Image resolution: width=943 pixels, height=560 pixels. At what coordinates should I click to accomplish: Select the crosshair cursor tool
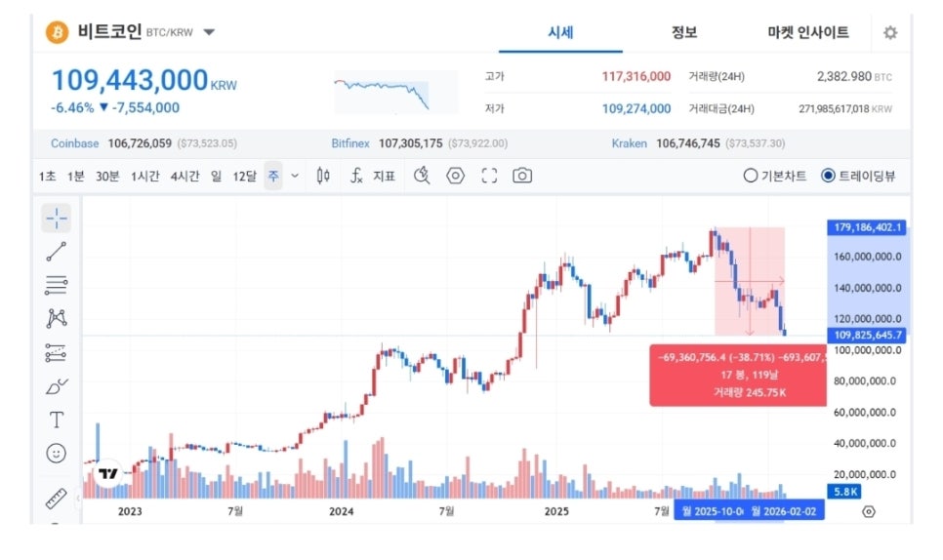pos(56,219)
